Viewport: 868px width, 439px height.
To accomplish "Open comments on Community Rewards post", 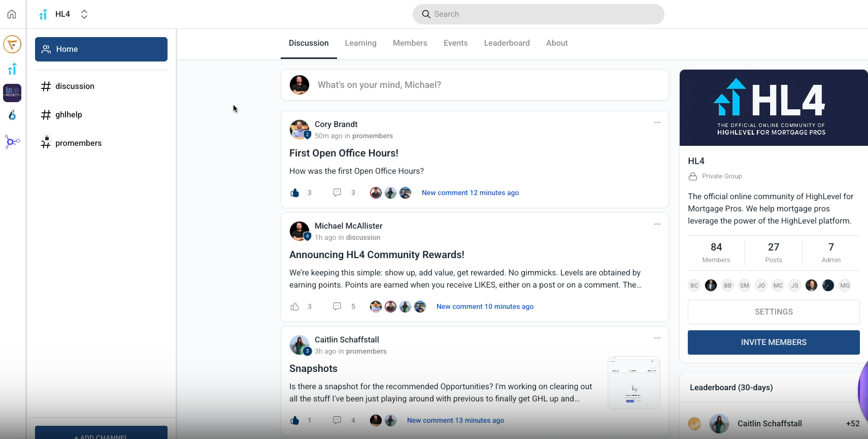I will click(337, 306).
